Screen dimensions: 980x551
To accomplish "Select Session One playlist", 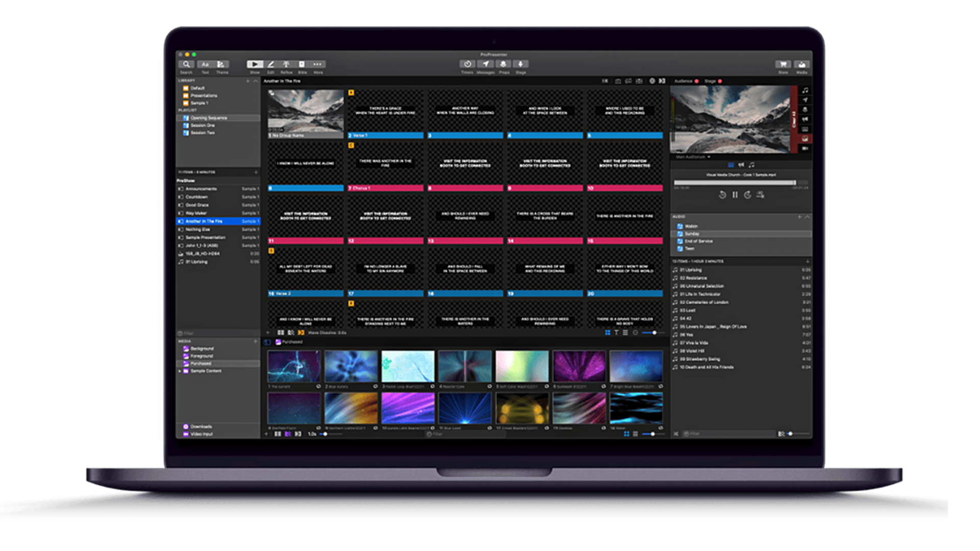I will pos(202,125).
